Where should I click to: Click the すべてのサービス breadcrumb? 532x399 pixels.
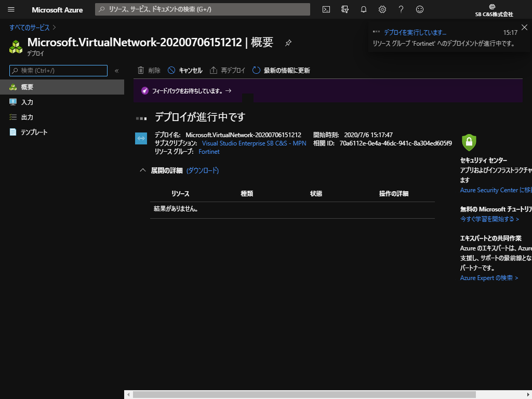[x=30, y=28]
